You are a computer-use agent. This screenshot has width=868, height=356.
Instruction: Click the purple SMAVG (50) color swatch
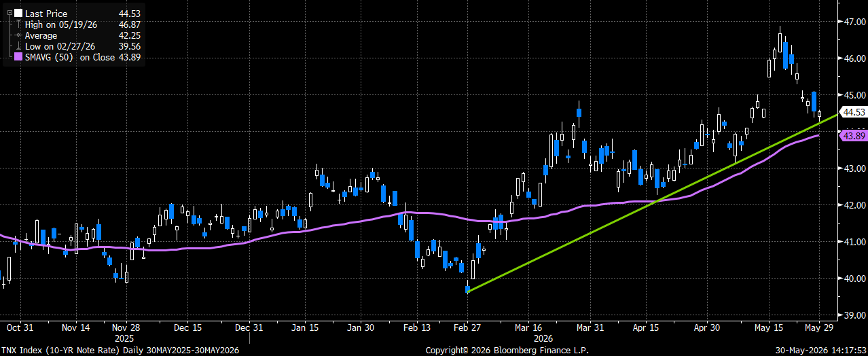[18, 57]
